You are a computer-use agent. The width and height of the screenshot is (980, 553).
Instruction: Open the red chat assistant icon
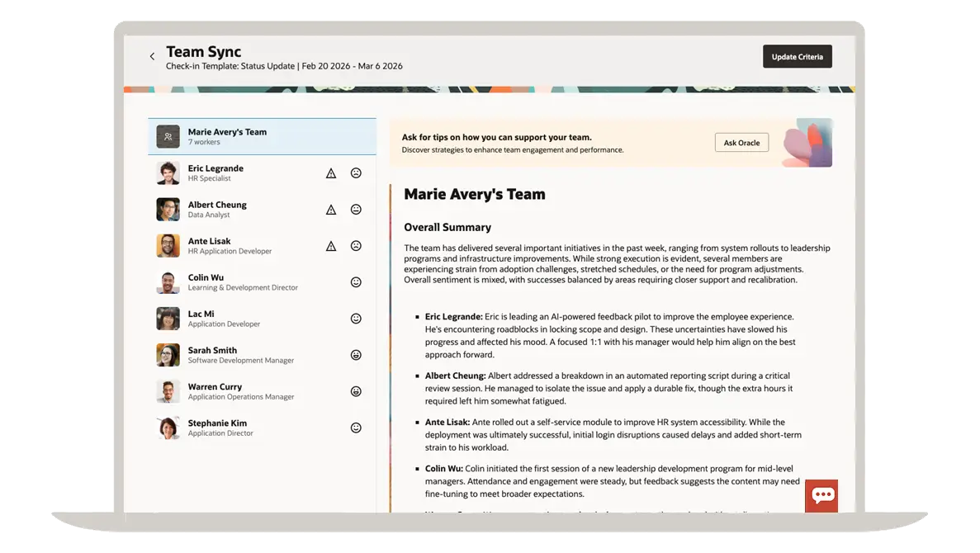click(821, 495)
